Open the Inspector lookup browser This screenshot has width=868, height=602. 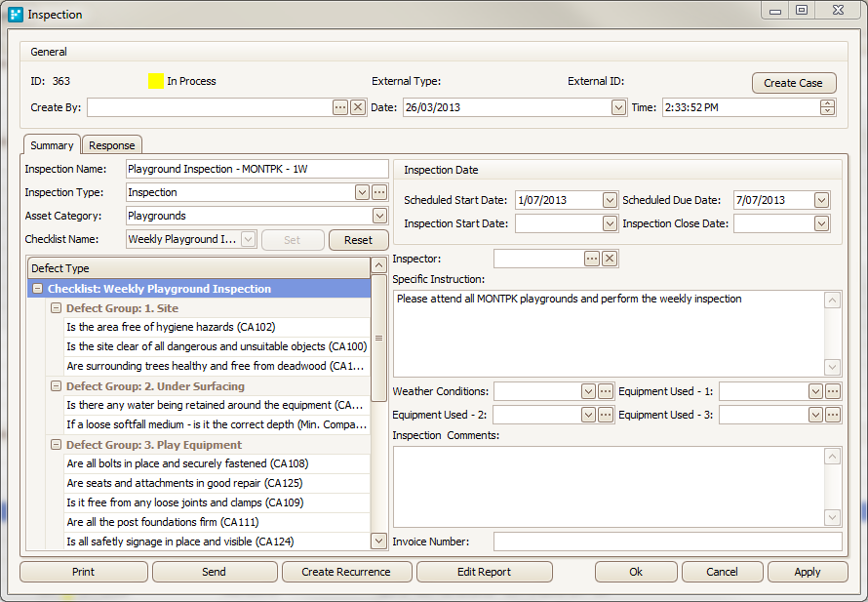point(592,258)
